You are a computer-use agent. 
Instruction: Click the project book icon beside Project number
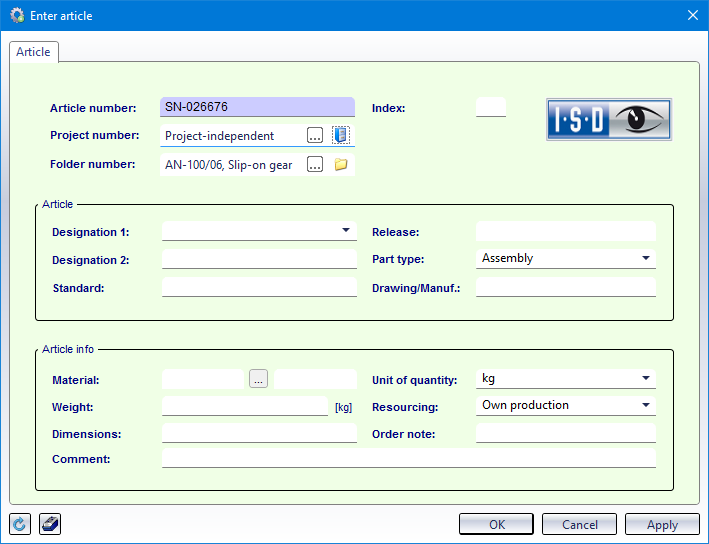[341, 135]
